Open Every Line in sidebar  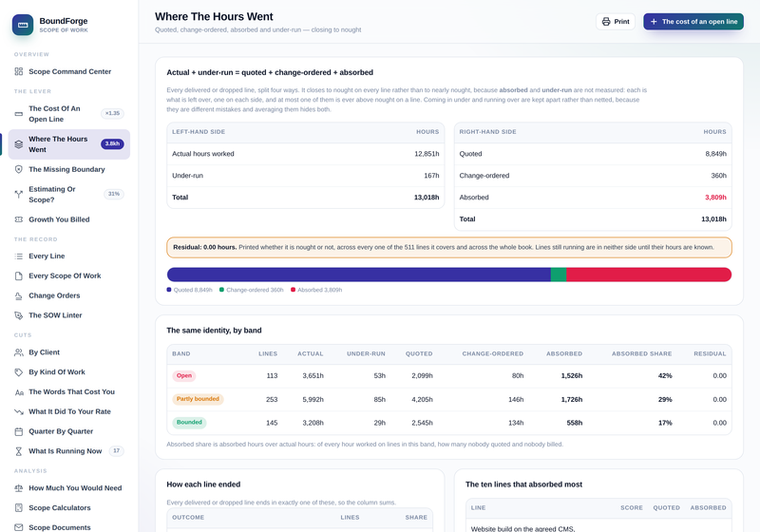pos(69,256)
